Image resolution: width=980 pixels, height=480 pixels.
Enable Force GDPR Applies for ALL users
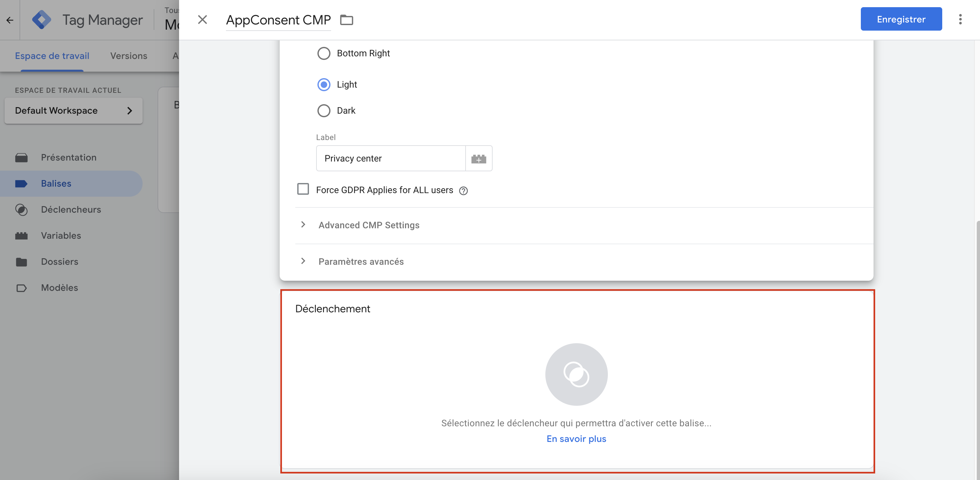[x=303, y=189]
